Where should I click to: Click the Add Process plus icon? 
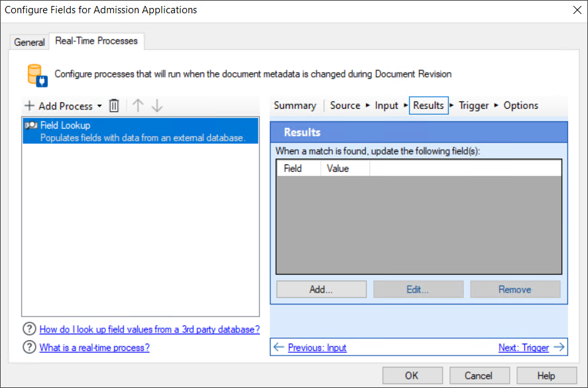(x=29, y=105)
